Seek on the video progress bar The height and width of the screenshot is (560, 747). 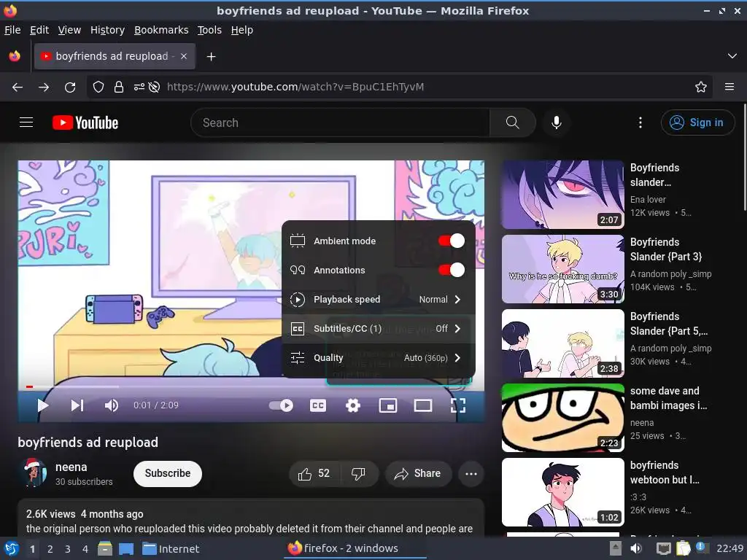coord(251,386)
